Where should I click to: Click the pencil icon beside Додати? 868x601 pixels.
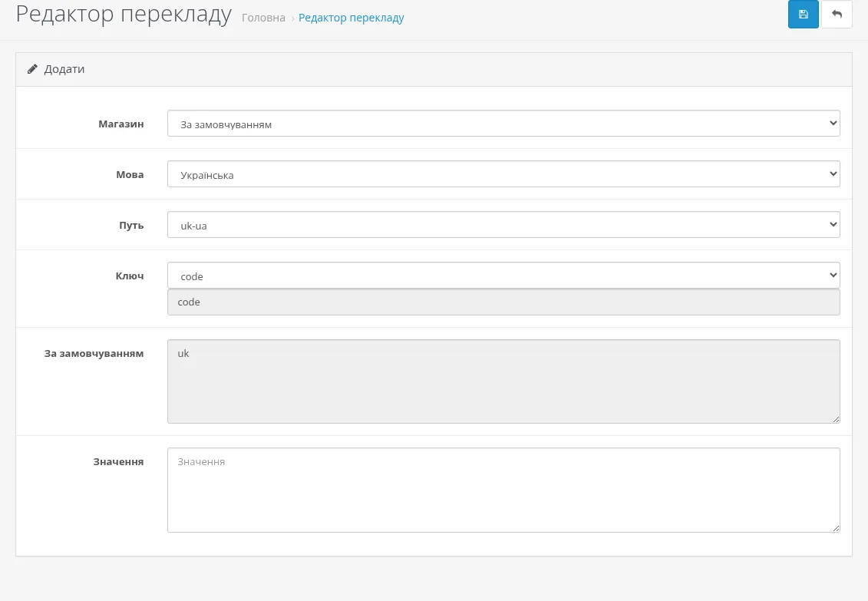pos(32,69)
